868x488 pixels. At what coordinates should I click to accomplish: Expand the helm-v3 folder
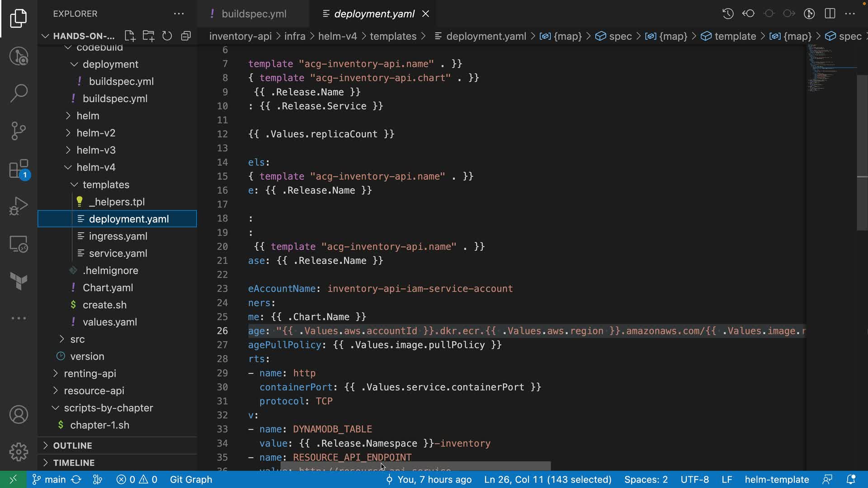(95, 150)
